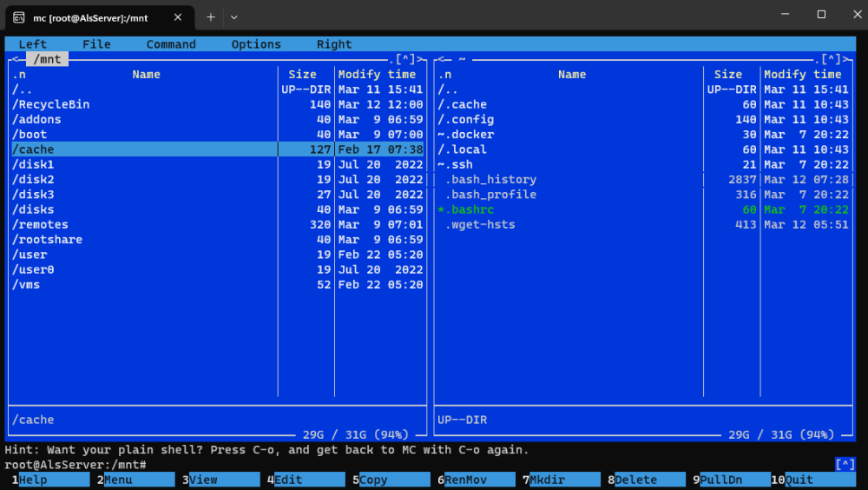This screenshot has width=868, height=490.
Task: Open the Options menu
Action: [256, 43]
